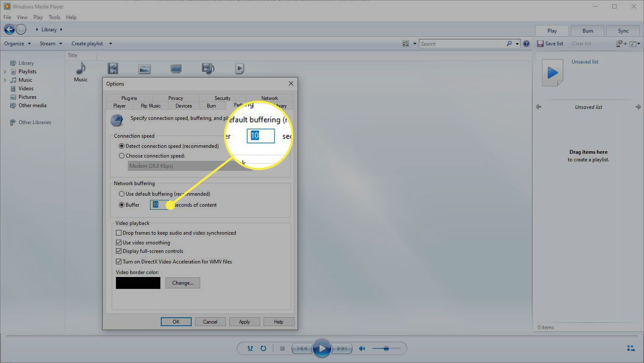This screenshot has height=363, width=644.
Task: Click the Back navigation arrow button
Action: point(9,29)
